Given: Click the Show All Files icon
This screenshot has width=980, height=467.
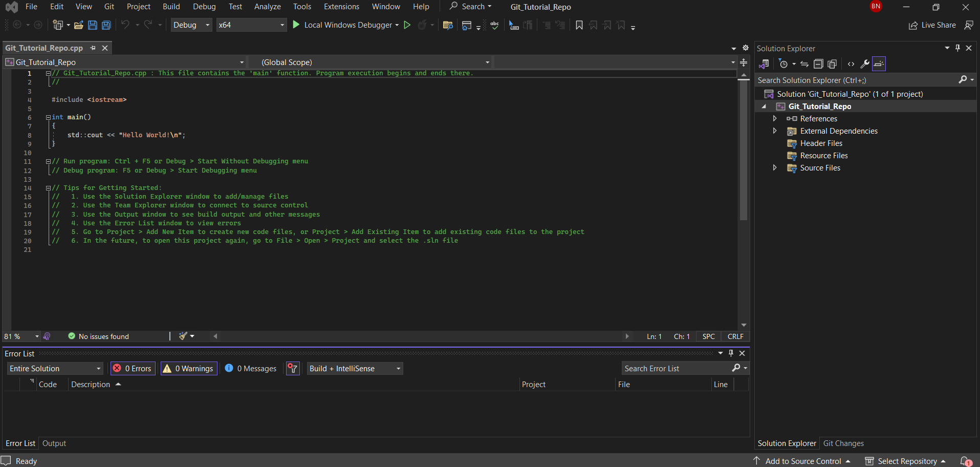Looking at the screenshot, I should (x=832, y=64).
